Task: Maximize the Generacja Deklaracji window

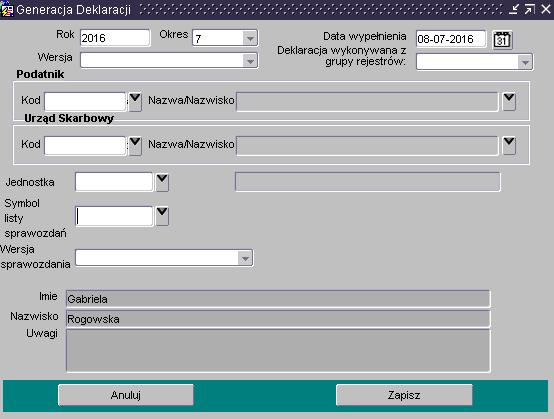Action: click(x=529, y=9)
